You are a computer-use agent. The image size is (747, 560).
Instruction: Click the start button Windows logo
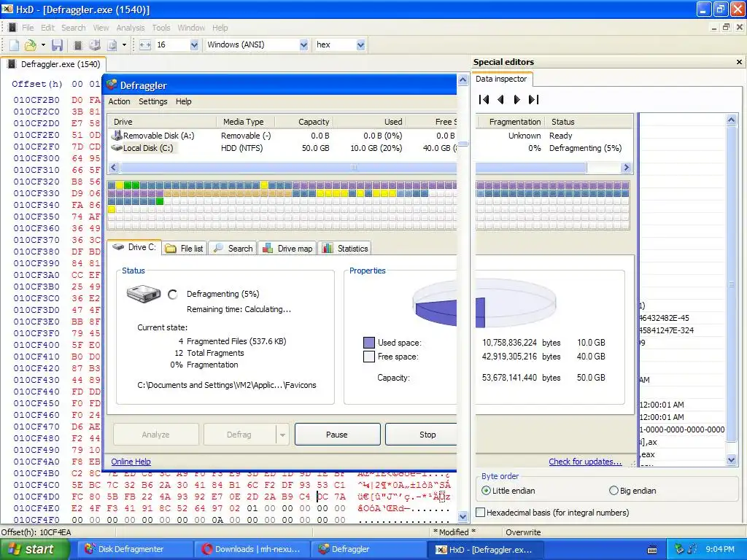[14, 549]
